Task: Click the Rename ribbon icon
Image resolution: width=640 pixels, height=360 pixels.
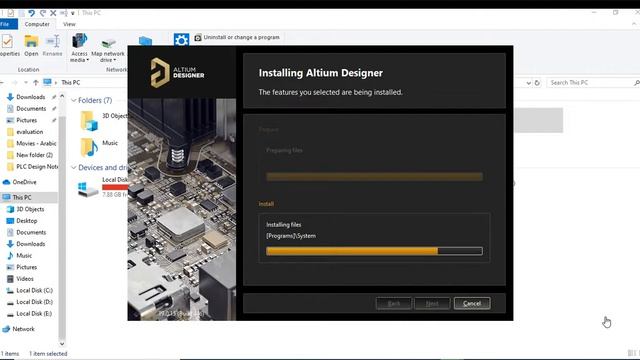Action: (x=52, y=45)
